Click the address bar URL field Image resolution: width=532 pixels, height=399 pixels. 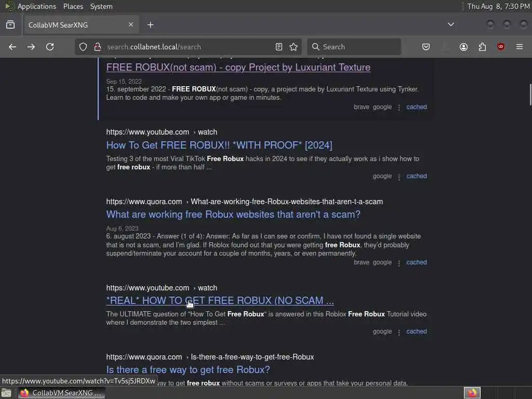point(188,47)
